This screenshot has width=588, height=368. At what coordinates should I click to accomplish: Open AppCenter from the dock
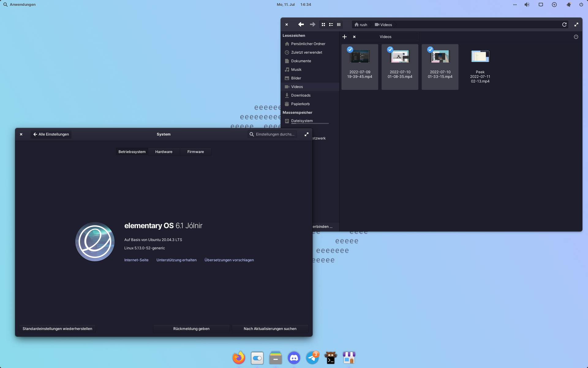[349, 358]
